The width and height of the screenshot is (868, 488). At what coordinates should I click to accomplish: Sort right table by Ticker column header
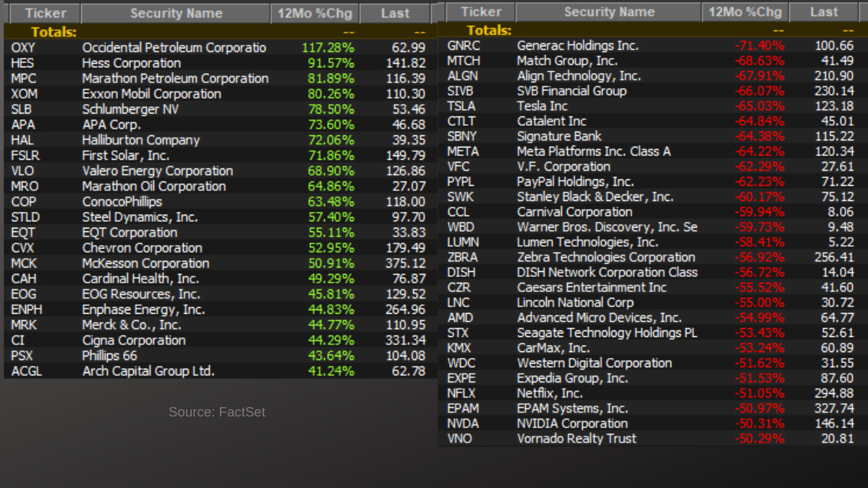point(481,12)
